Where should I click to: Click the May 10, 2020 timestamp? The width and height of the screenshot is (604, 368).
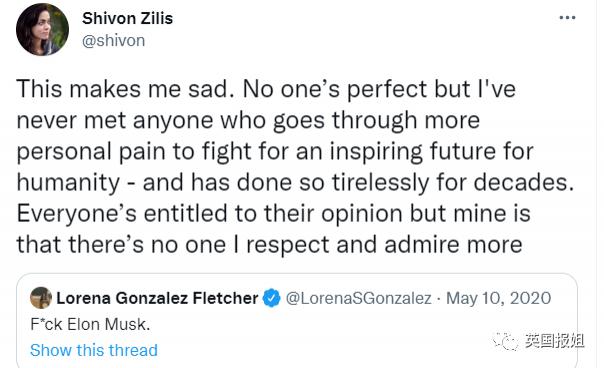498,298
